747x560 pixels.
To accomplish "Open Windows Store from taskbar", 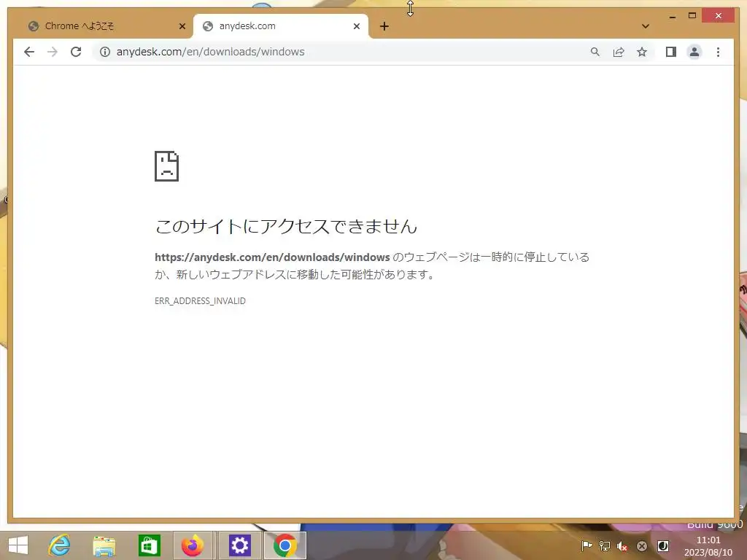I will point(149,545).
